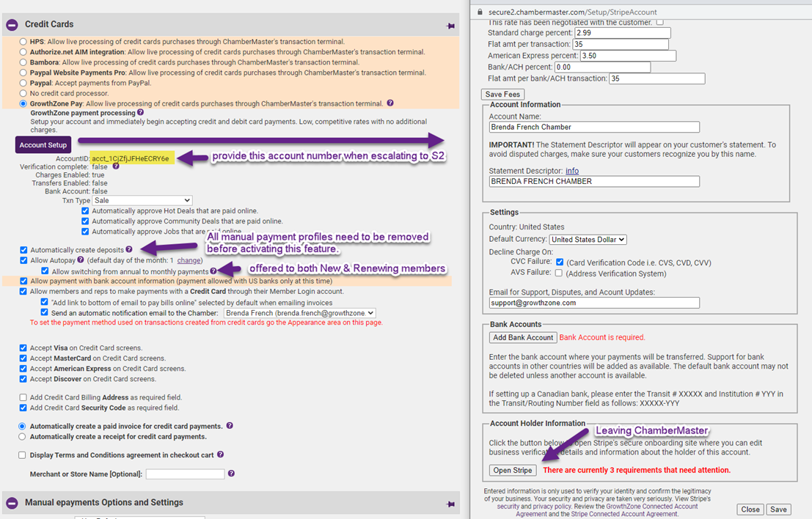The image size is (812, 519).
Task: Click the Open Stripe button
Action: pos(513,470)
